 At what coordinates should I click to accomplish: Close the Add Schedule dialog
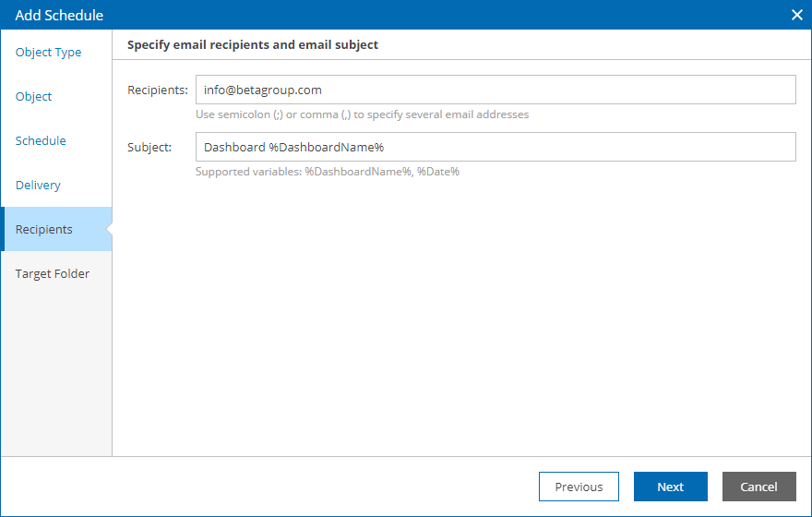[x=797, y=15]
